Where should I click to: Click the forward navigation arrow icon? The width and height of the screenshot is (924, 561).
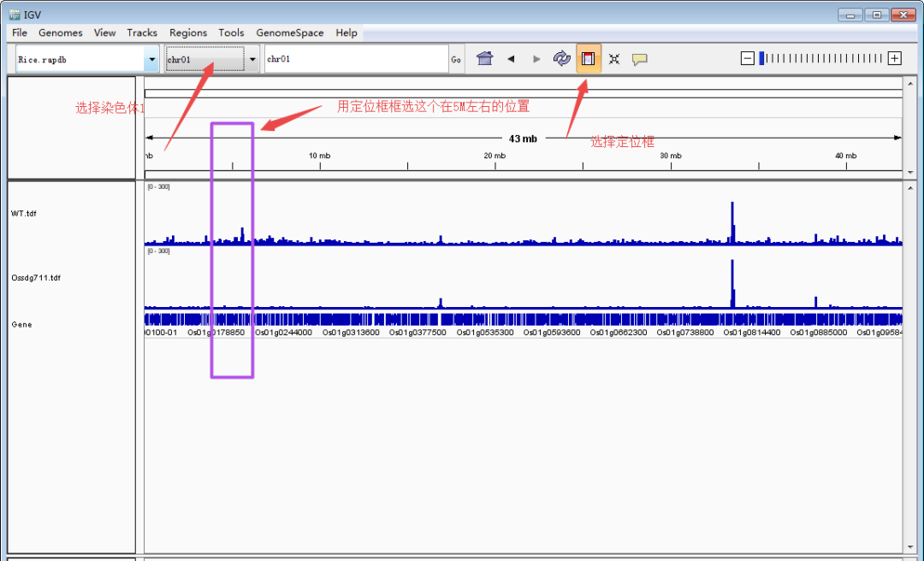point(536,58)
